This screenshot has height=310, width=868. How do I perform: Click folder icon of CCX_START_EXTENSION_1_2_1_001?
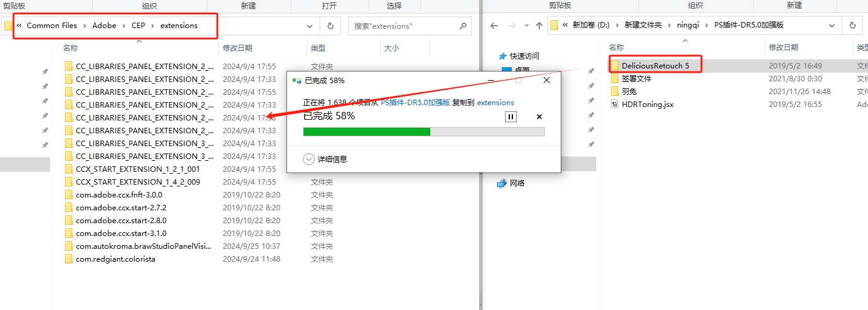coord(69,169)
